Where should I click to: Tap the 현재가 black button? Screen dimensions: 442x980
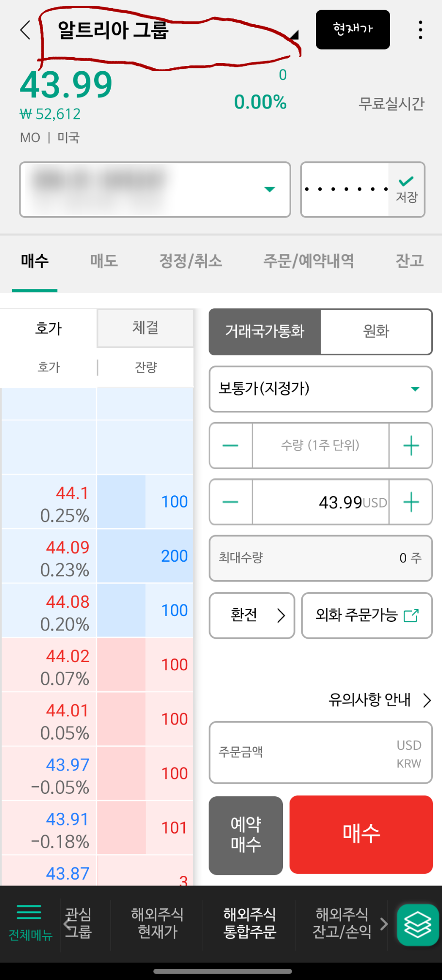pyautogui.click(x=353, y=30)
